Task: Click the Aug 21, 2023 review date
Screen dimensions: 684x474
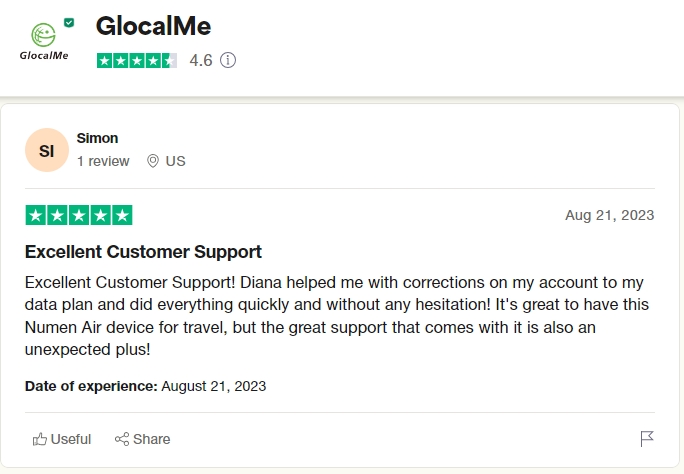Action: (610, 215)
